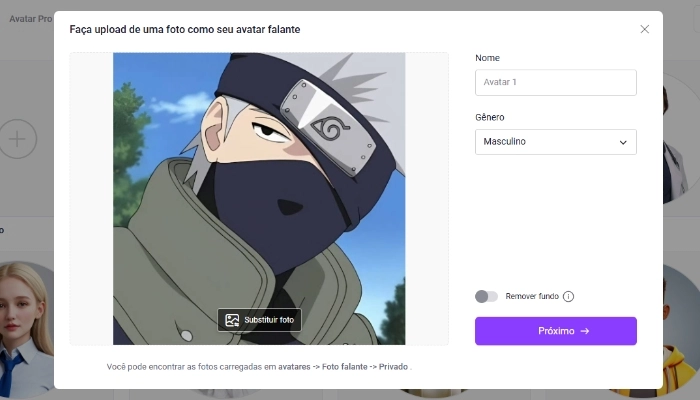Click the uploaded Kakashi photo preview
Viewport: 700px width, 400px height.
tap(259, 199)
